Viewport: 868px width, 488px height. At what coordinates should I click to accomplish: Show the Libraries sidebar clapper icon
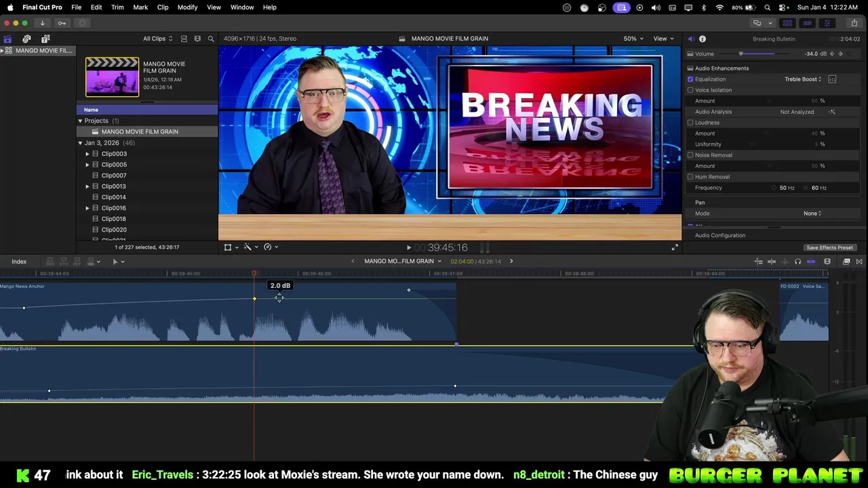7,39
